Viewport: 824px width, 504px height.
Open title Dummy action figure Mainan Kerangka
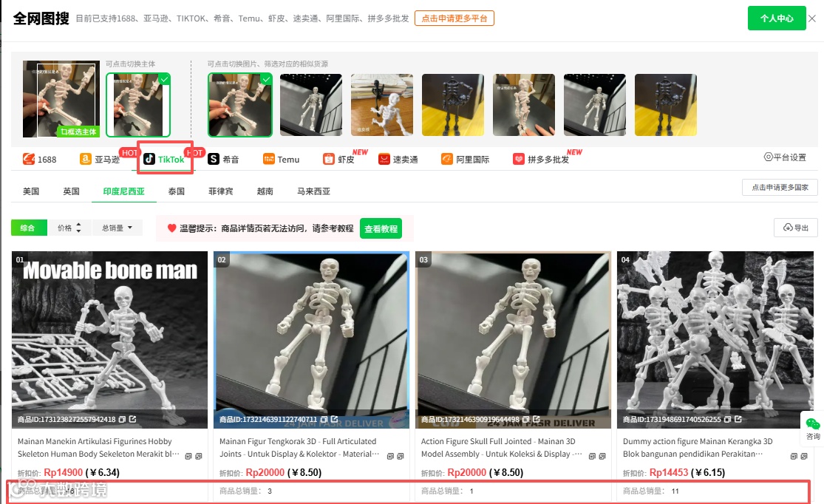(698, 448)
